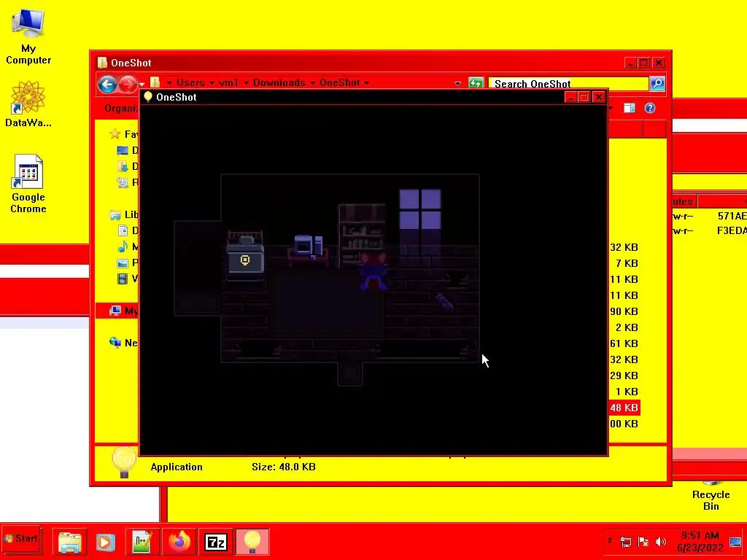Open the Start menu
747x560 pixels.
pyautogui.click(x=21, y=539)
